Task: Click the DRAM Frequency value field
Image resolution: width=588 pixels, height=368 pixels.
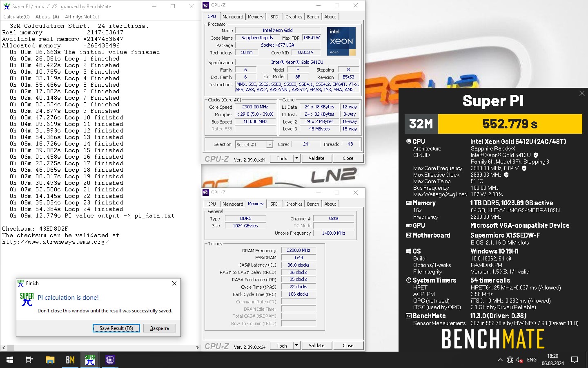Action: [x=298, y=250]
